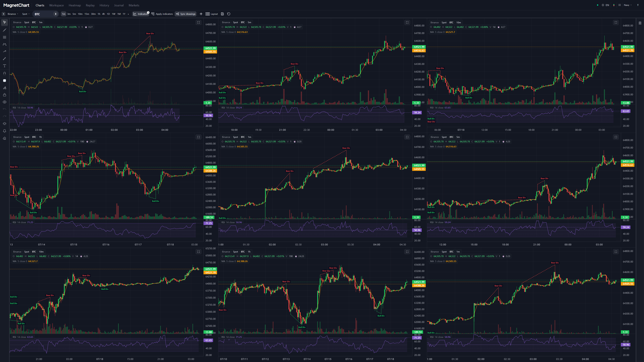The image size is (644, 362).
Task: Go to the Replay tab
Action: [90, 5]
